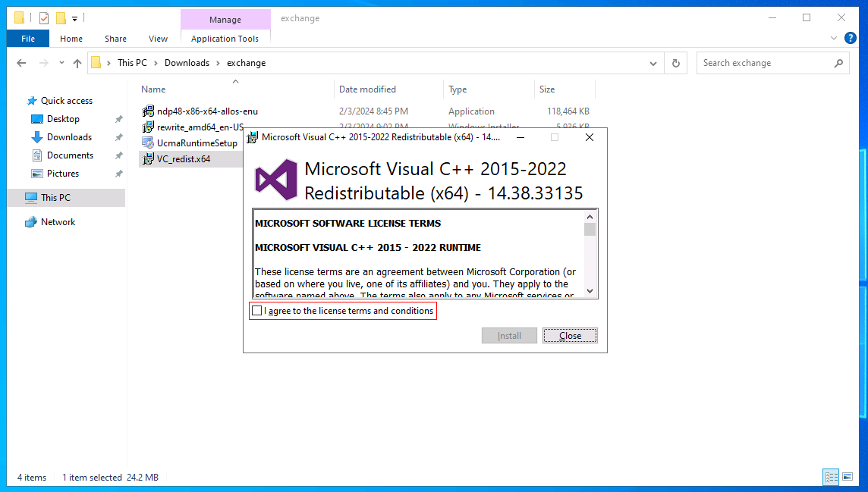This screenshot has width=868, height=492.
Task: Click the Desktop monitor icon in sidebar
Action: (37, 119)
